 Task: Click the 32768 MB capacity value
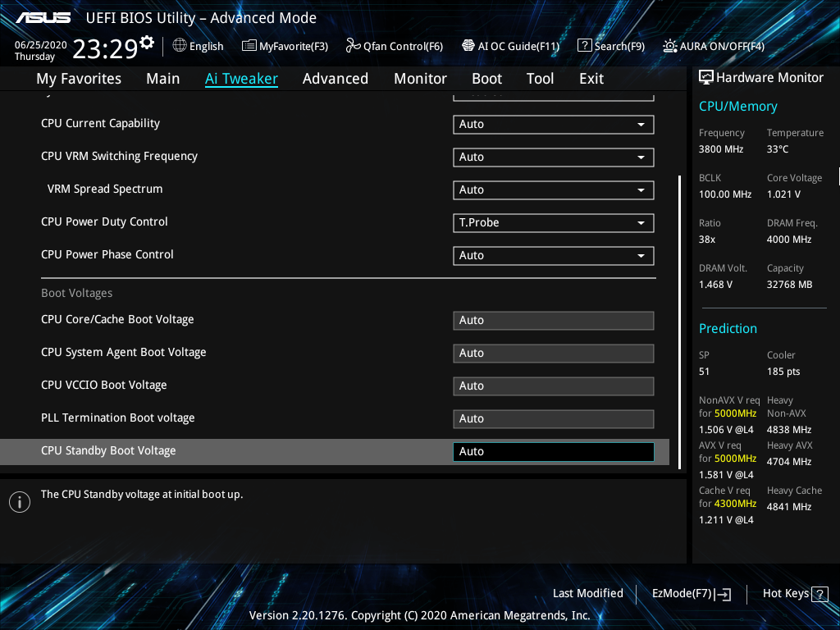pyautogui.click(x=789, y=285)
